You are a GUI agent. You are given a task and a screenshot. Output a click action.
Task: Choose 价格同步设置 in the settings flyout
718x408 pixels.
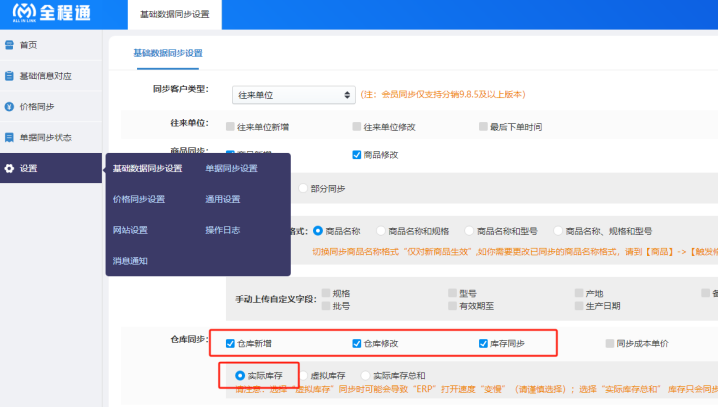(x=139, y=199)
